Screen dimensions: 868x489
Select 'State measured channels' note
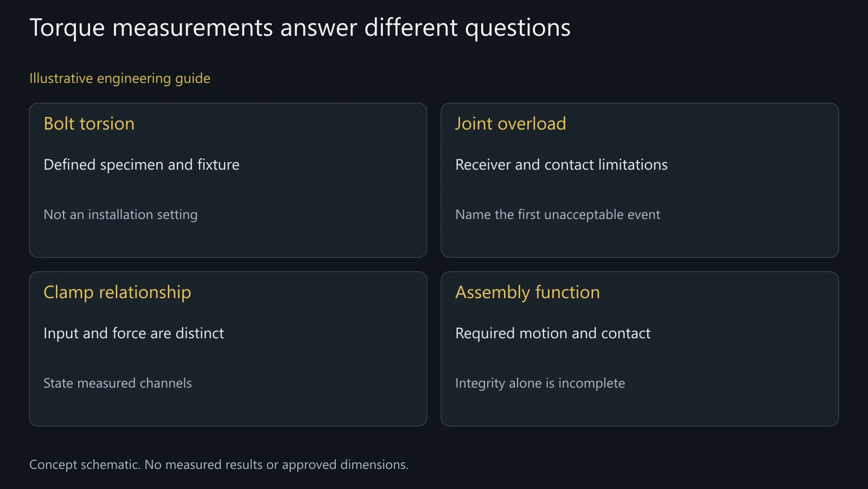coord(118,383)
